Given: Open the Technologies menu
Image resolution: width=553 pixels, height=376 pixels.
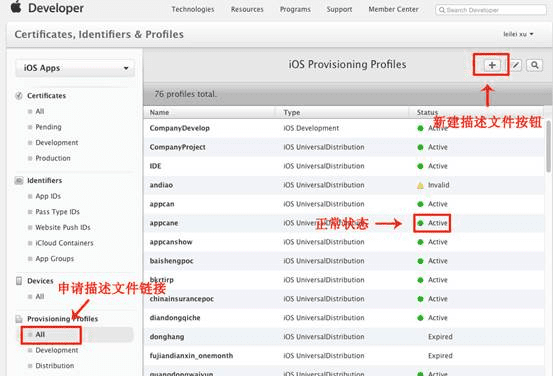Looking at the screenshot, I should (x=193, y=10).
